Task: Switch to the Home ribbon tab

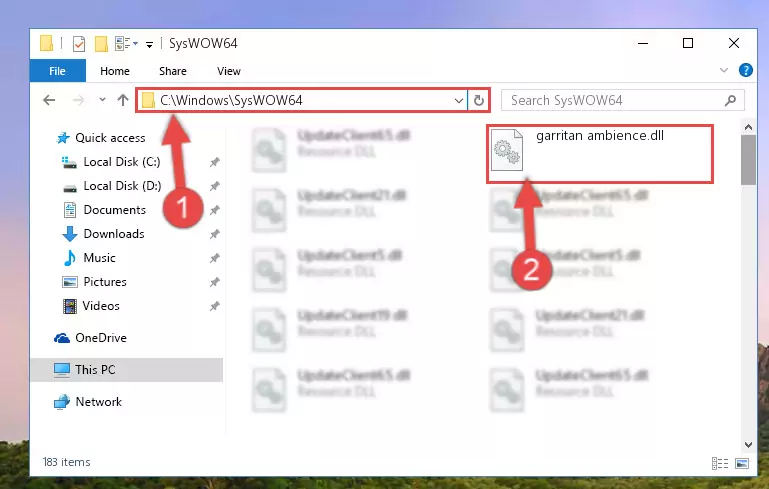Action: pos(115,71)
